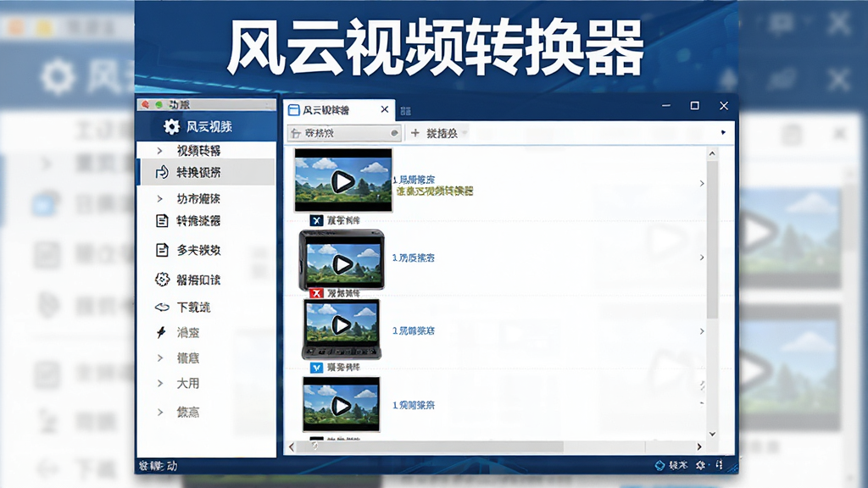The height and width of the screenshot is (488, 868).
Task: Open the blue link in the first video row
Action: tap(414, 180)
